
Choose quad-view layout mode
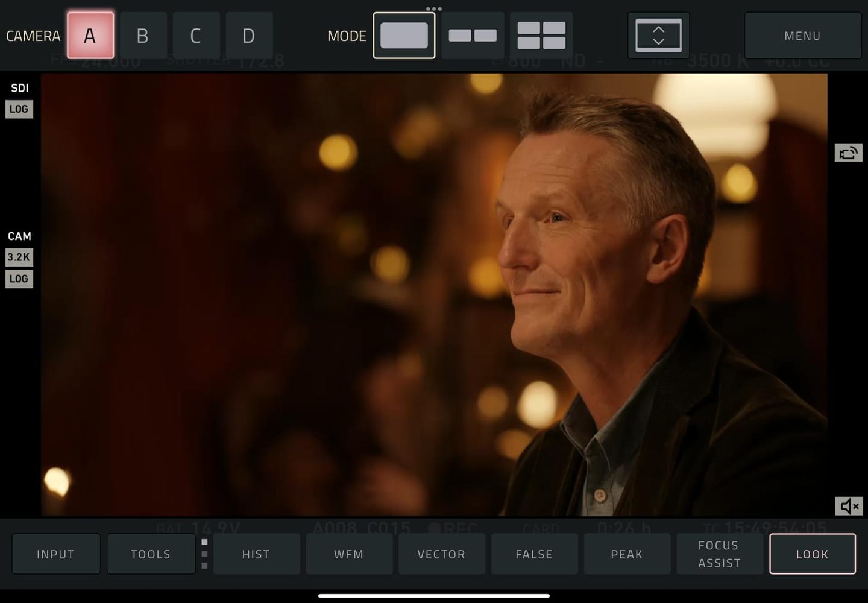click(541, 36)
